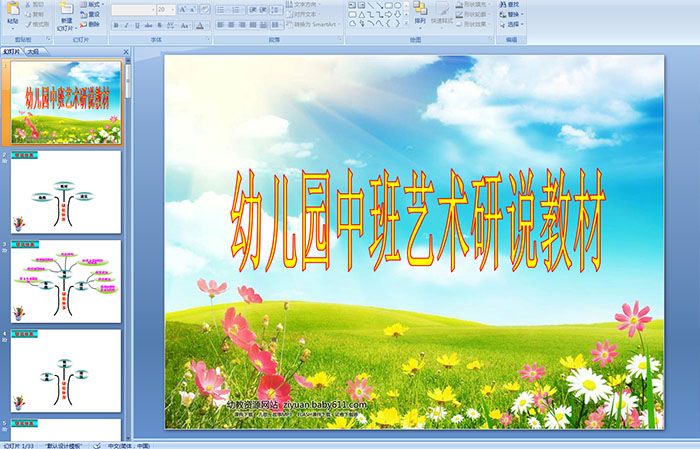This screenshot has width=700, height=449.
Task: Click the thumbnail pane vertical scrollbar
Action: coord(129,250)
